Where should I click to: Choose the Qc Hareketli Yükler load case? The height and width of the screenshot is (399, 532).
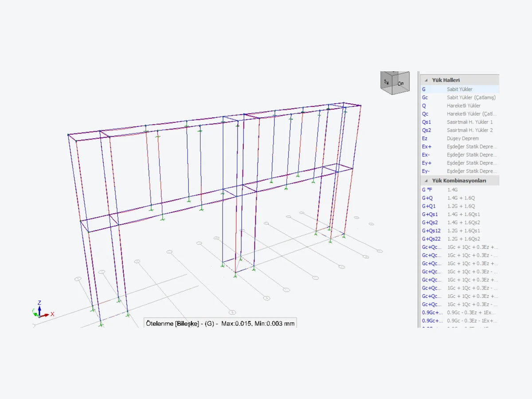tap(460, 114)
